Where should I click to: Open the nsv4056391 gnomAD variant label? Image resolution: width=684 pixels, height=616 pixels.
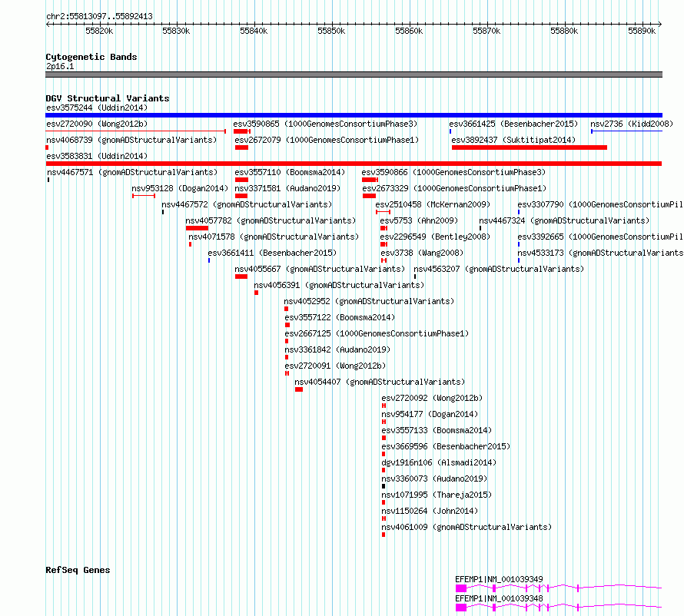pos(339,285)
